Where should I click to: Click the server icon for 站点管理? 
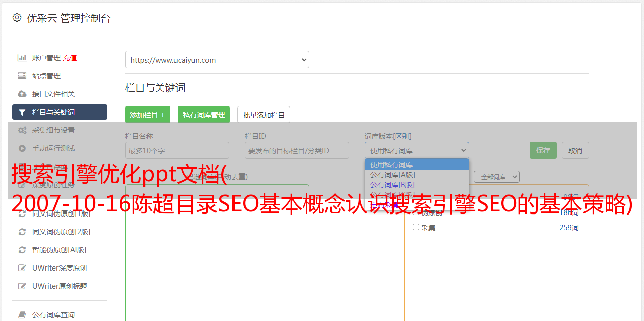coord(22,76)
